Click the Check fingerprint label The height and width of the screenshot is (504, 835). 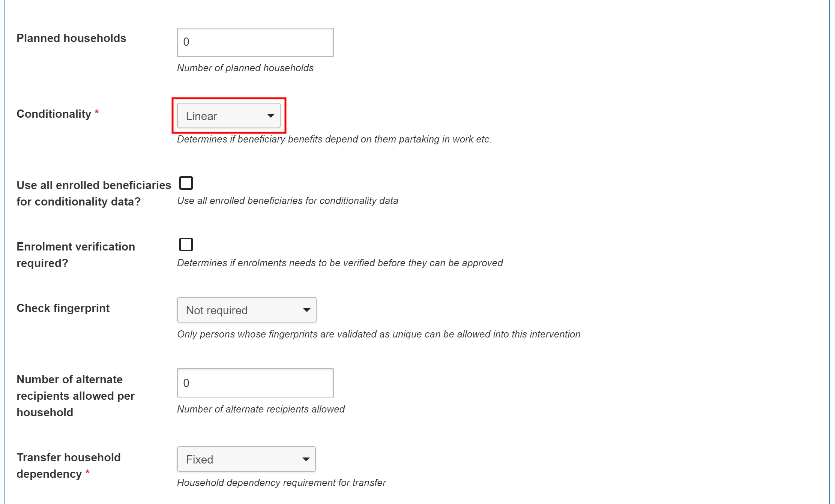point(63,308)
